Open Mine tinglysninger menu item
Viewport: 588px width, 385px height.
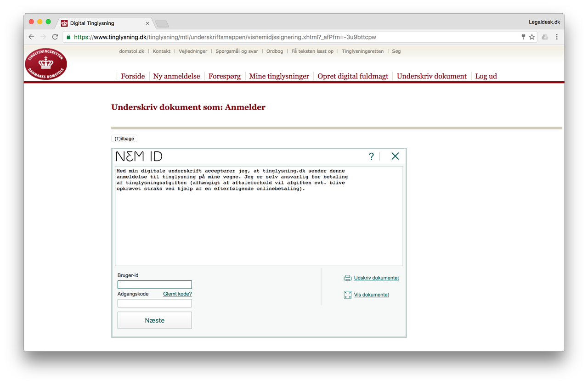tap(279, 76)
